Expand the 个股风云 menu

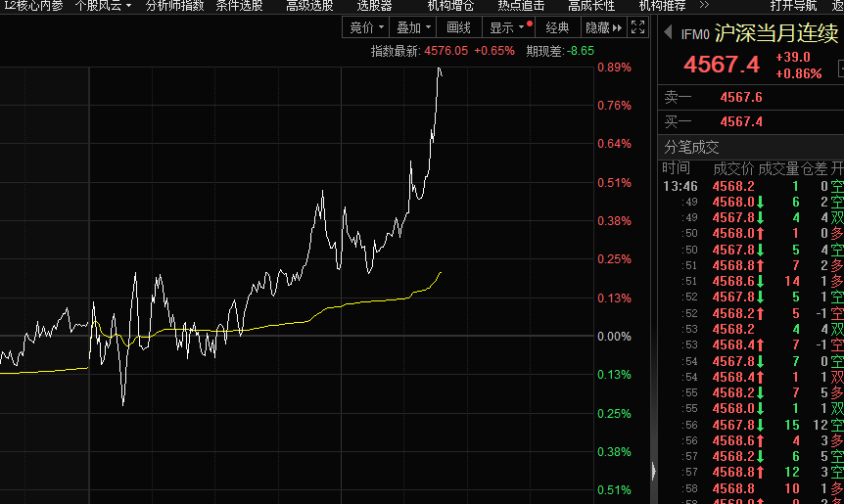[102, 5]
